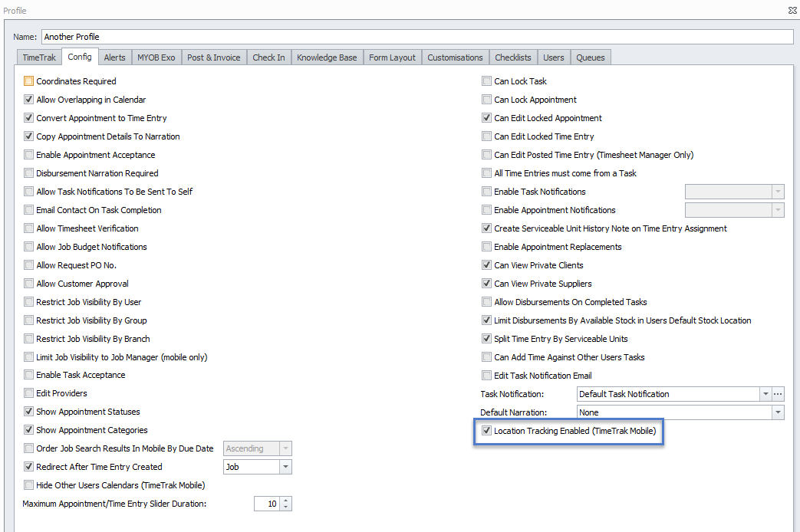Screen dimensions: 800x532
Task: Uncheck Can View Private Suppliers
Action: click(x=487, y=284)
